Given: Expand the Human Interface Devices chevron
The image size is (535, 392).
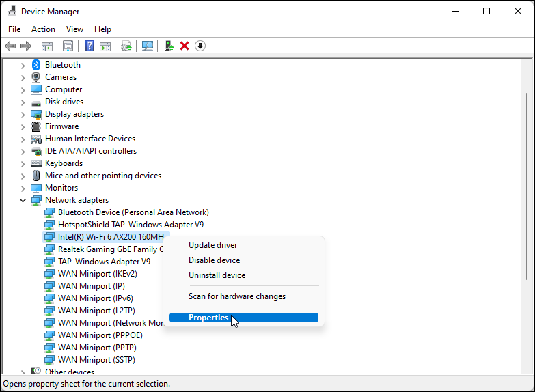Looking at the screenshot, I should click(23, 139).
